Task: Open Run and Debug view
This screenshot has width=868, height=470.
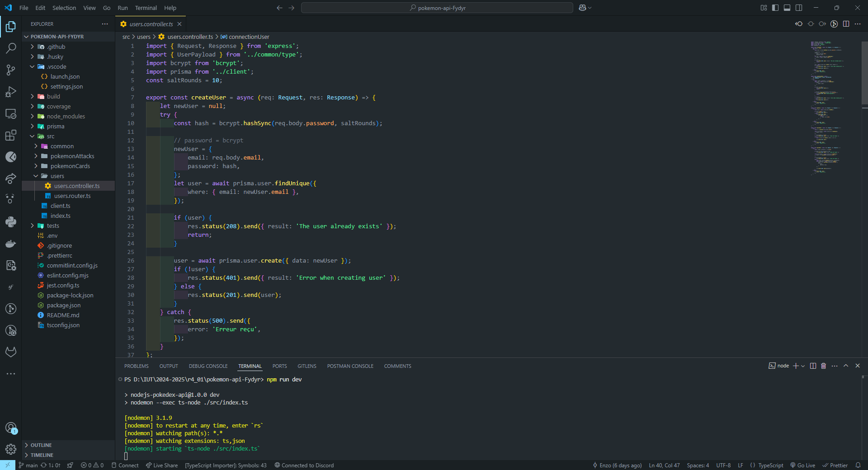Action: [x=11, y=92]
